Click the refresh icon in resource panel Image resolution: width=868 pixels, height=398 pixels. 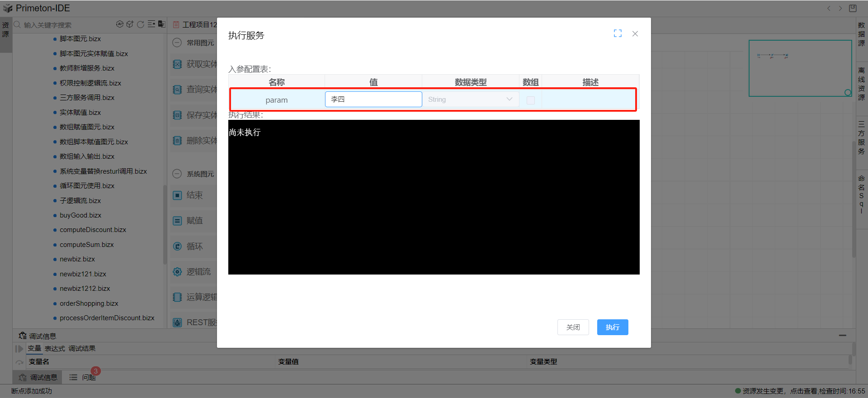(141, 24)
